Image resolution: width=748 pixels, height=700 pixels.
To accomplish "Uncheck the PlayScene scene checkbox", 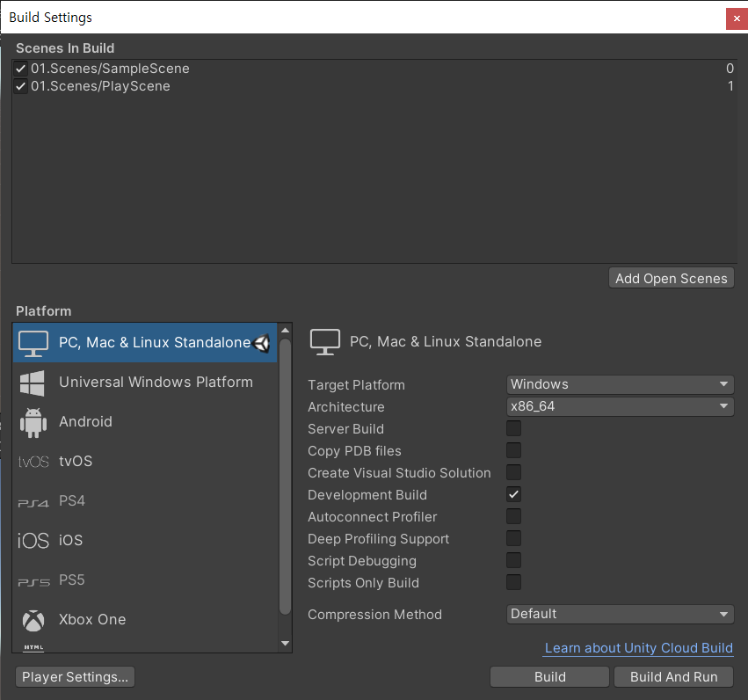I will (x=20, y=86).
